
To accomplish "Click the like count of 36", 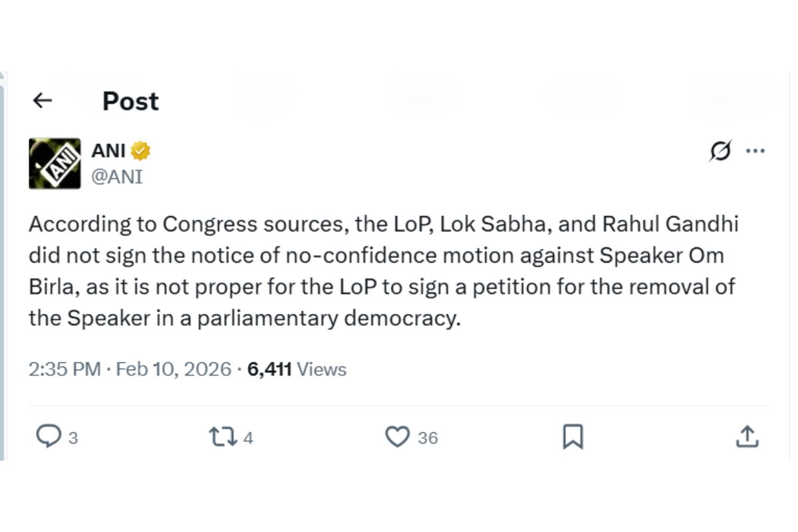I will (x=428, y=438).
